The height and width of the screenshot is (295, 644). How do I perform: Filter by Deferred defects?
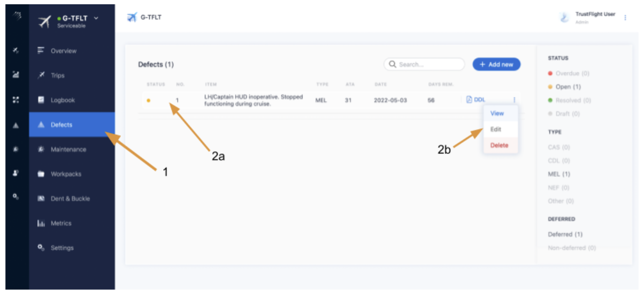[x=565, y=234]
